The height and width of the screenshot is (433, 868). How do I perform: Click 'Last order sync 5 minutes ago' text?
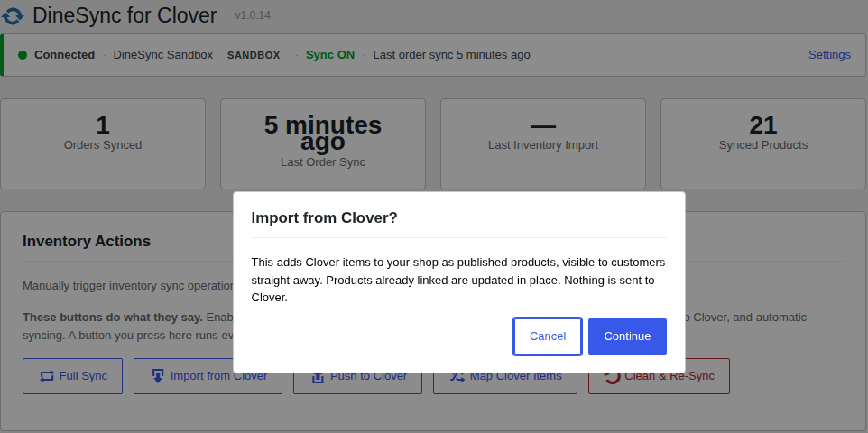[x=452, y=55]
